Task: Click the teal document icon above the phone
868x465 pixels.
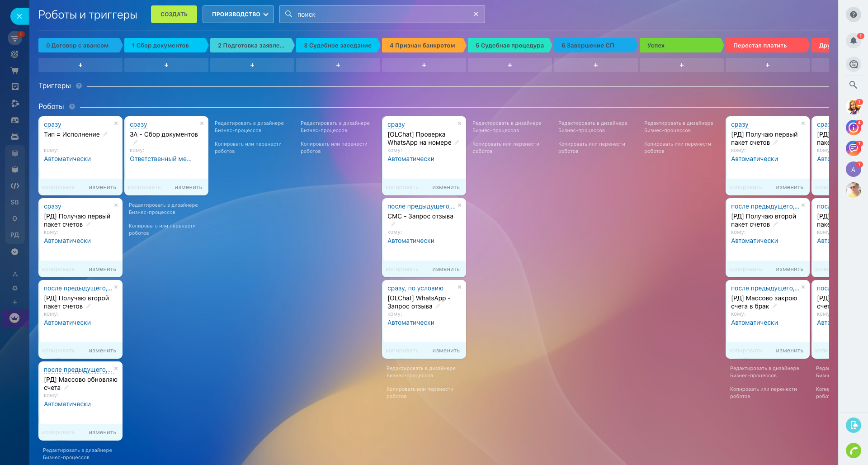Action: [x=854, y=425]
